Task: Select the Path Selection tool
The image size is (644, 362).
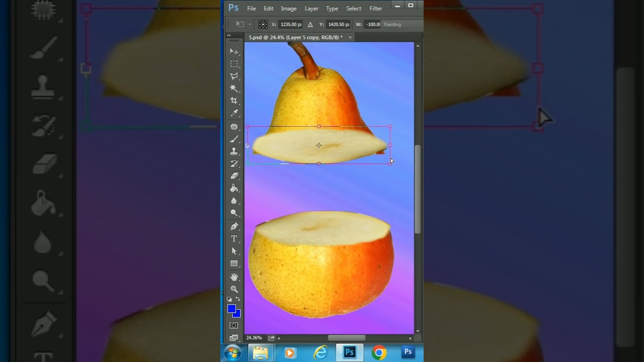Action: tap(234, 251)
